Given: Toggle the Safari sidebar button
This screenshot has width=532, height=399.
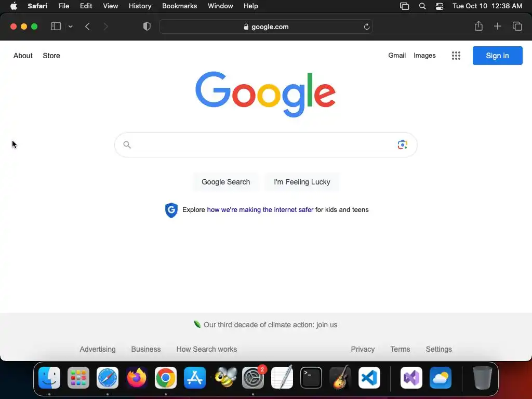Looking at the screenshot, I should pyautogui.click(x=56, y=26).
